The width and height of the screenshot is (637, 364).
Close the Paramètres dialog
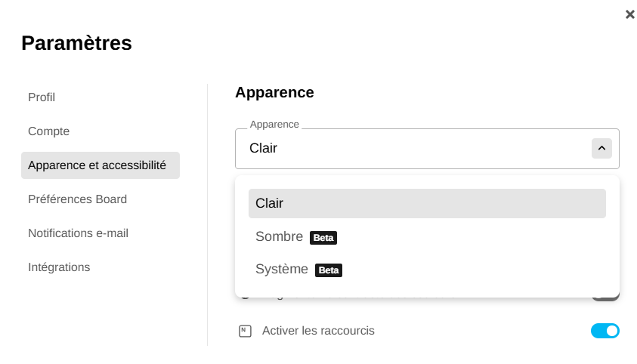coord(629,14)
